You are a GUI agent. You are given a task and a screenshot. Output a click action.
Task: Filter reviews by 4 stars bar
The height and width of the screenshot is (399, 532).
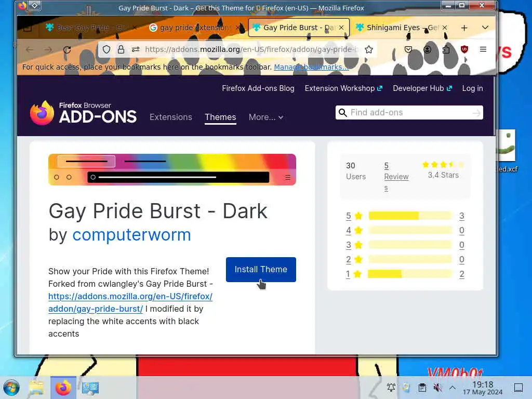pos(410,230)
